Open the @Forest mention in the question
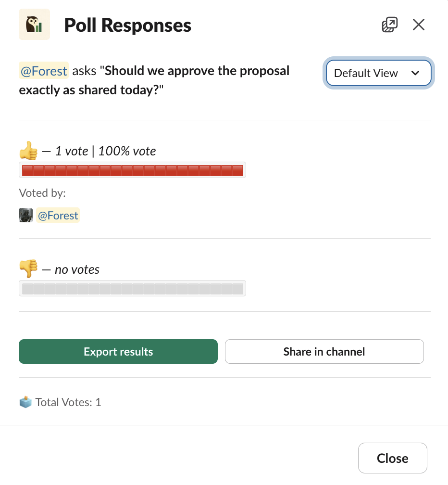Viewport: 448px width, 485px height. point(43,71)
